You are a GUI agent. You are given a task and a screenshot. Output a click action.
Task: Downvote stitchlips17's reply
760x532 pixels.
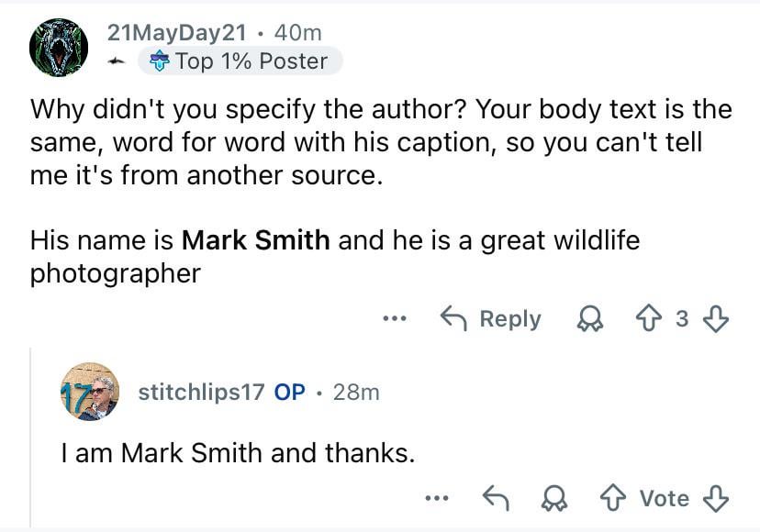pyautogui.click(x=716, y=499)
